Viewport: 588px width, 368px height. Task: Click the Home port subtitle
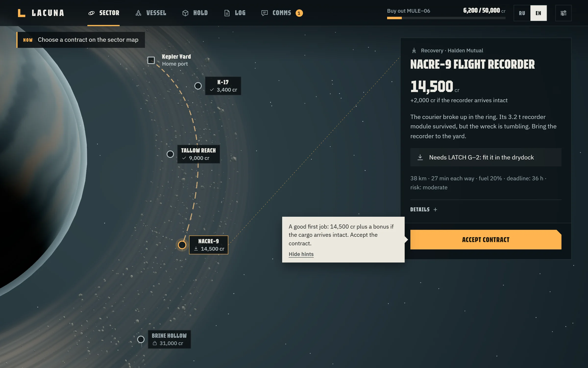point(175,64)
